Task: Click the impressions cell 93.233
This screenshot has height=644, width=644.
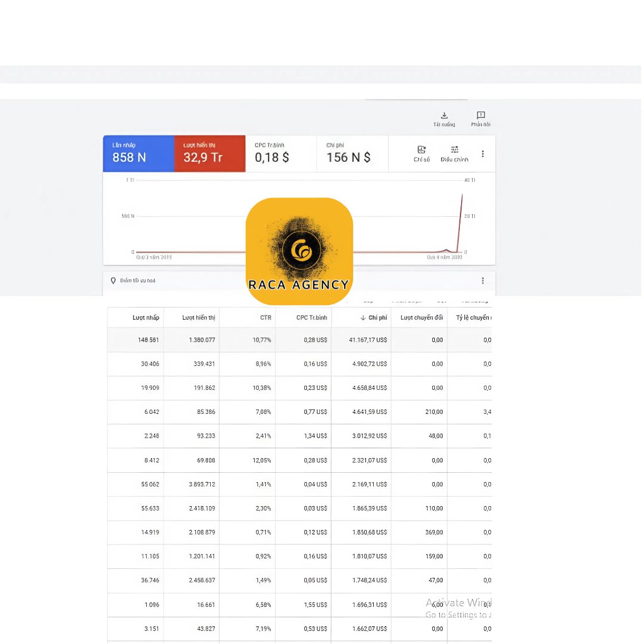Action: pos(206,436)
